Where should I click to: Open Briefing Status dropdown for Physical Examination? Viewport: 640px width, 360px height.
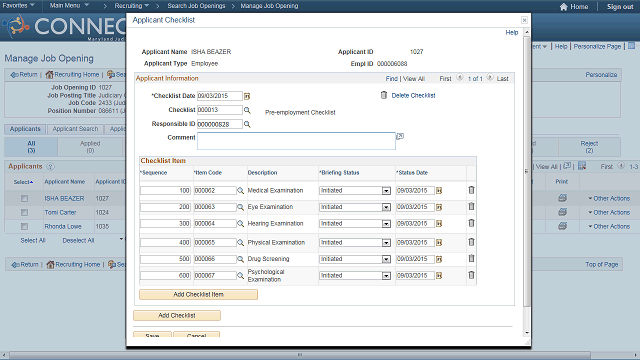(386, 243)
